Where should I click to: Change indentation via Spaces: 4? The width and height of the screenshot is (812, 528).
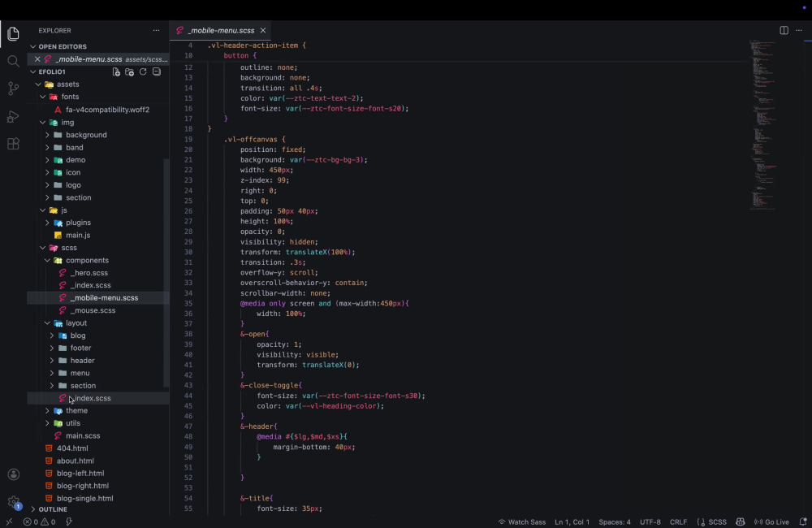[x=615, y=522]
